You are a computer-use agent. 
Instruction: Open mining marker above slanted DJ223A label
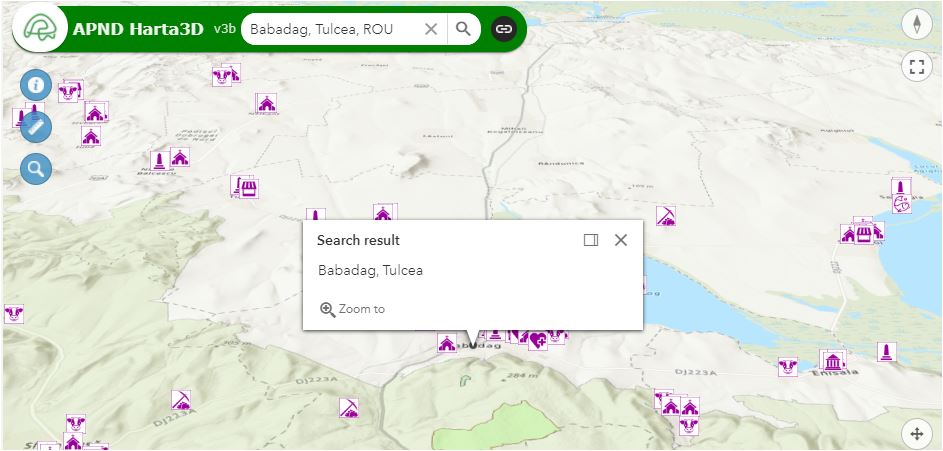click(x=180, y=400)
